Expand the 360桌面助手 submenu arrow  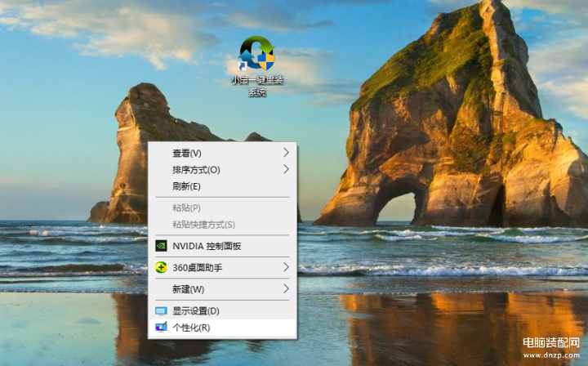(286, 267)
